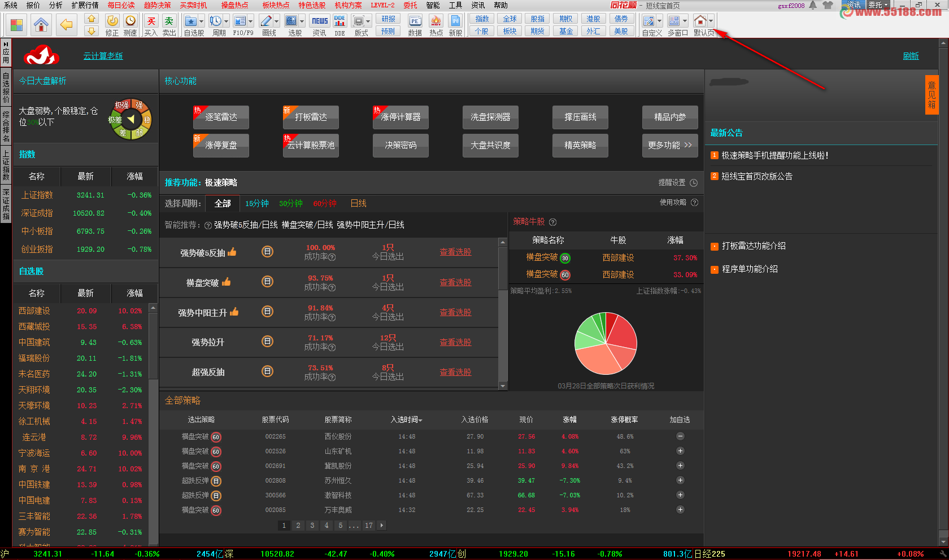949x560 pixels.
Task: Expand the 选股 dropdown arrow
Action: point(302,21)
